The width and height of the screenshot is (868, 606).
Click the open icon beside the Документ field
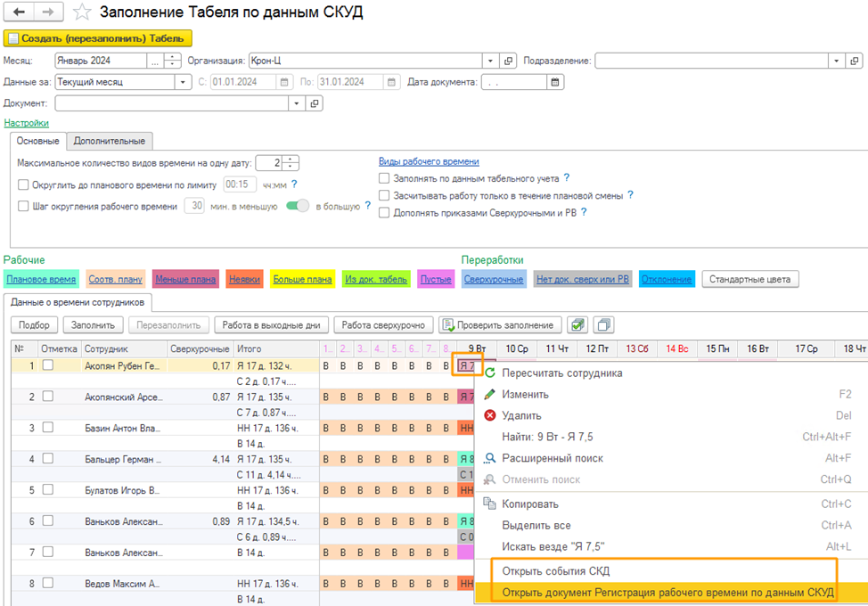click(315, 103)
